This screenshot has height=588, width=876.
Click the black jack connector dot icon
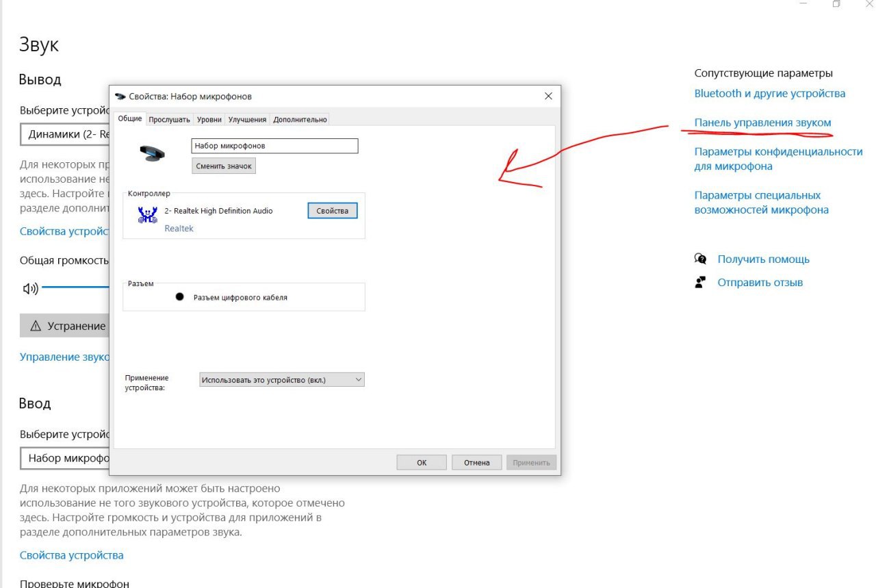(180, 297)
